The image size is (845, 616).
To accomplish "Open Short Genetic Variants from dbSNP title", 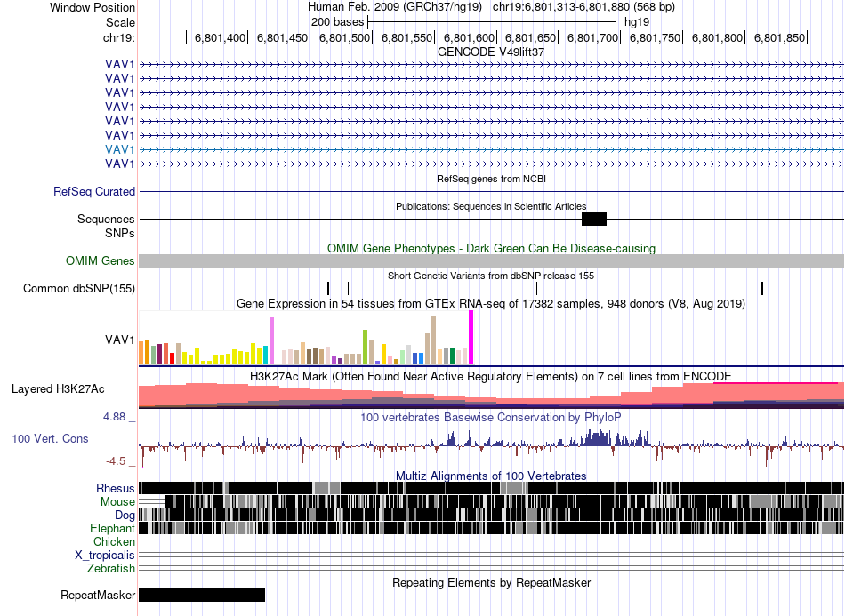I will click(491, 276).
